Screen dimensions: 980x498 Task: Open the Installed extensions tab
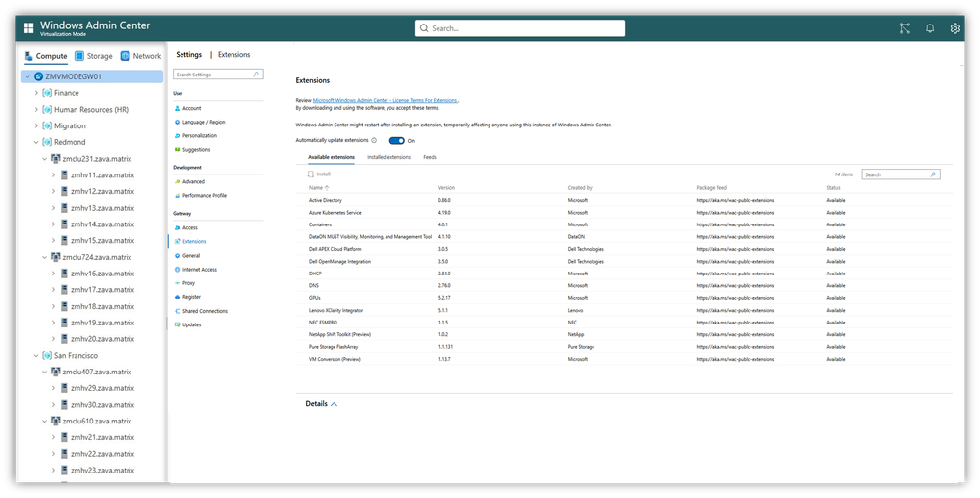[x=388, y=157]
